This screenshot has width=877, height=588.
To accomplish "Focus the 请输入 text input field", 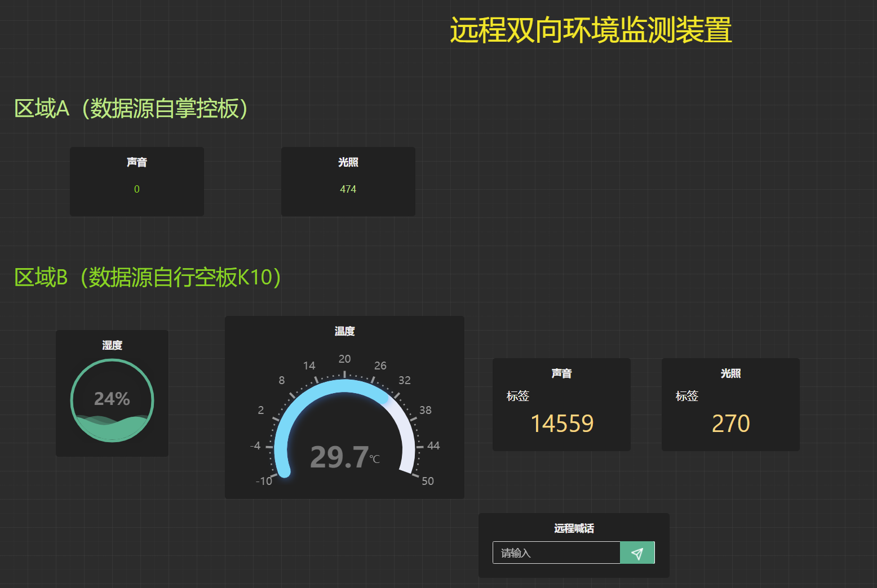I will (556, 553).
